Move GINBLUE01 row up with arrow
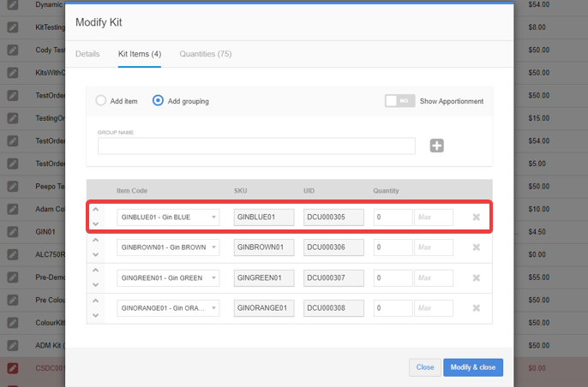The height and width of the screenshot is (387, 588). [96, 210]
